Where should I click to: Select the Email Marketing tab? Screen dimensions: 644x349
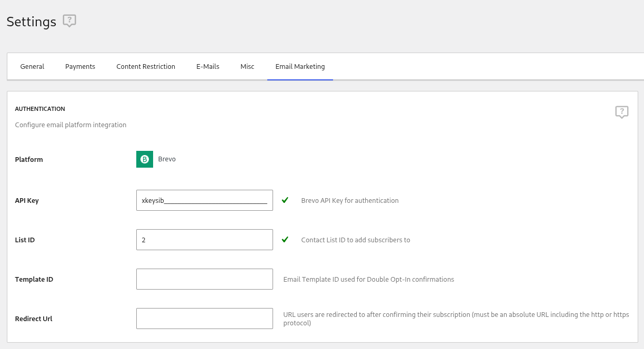pos(300,66)
